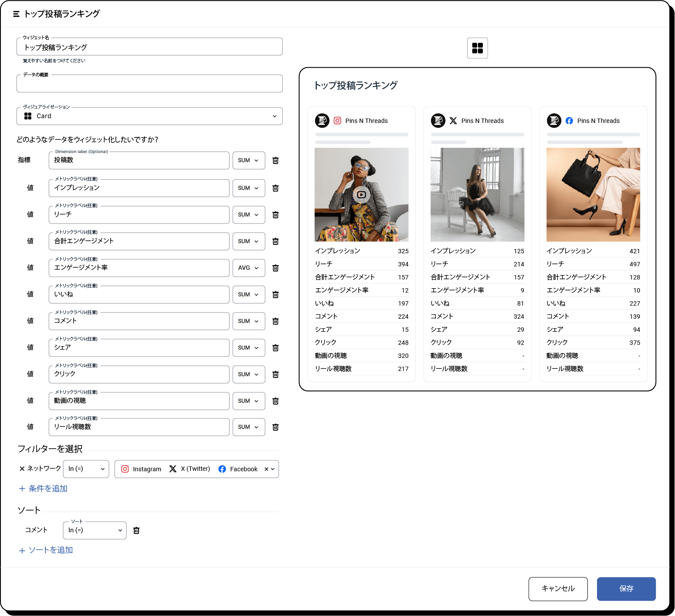Open the ソート In (=) dropdown for コメント

pos(95,531)
